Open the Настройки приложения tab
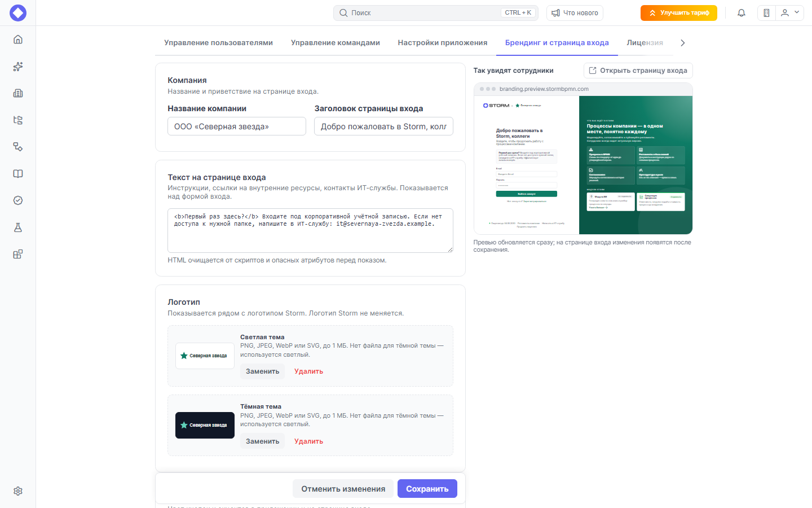Viewport: 812px width, 508px height. tap(443, 43)
